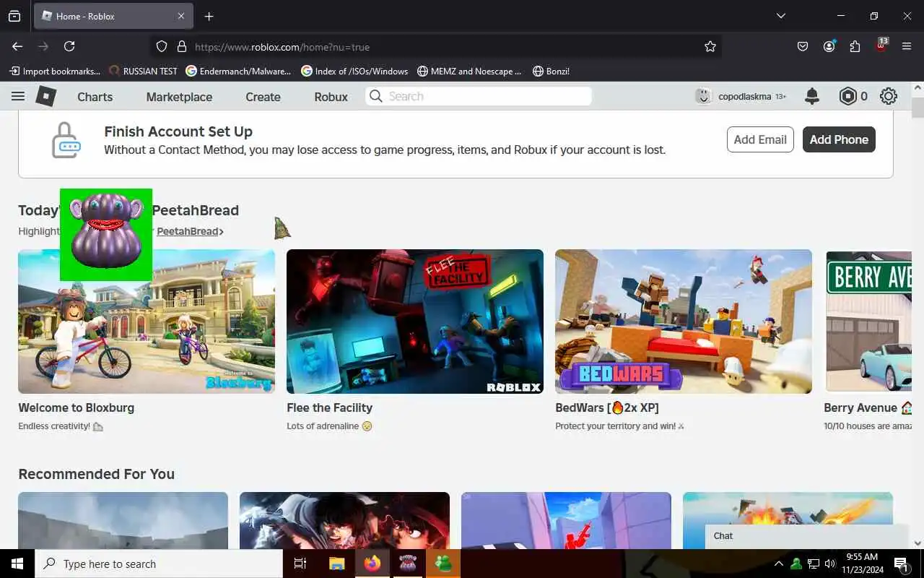Image resolution: width=924 pixels, height=578 pixels.
Task: Open Index of /ISOs/Windows bookmark
Action: pos(354,71)
